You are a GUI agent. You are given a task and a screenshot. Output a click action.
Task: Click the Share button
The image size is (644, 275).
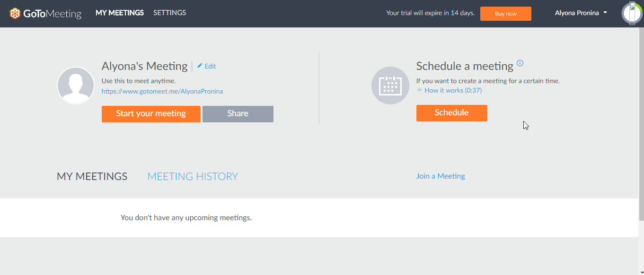(238, 113)
